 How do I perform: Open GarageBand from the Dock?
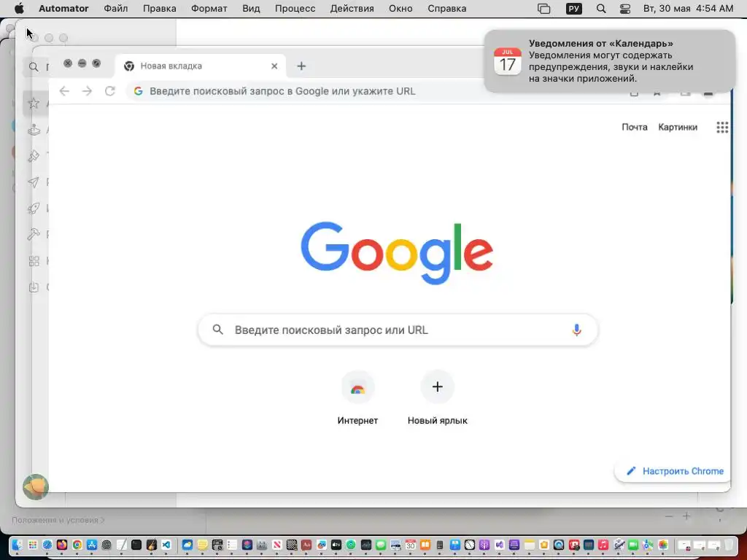pos(152,545)
